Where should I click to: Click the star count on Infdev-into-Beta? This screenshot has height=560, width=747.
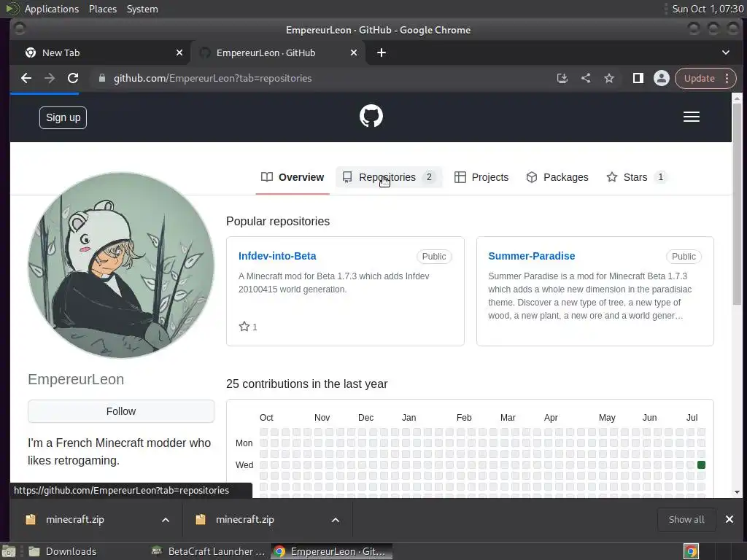248,327
